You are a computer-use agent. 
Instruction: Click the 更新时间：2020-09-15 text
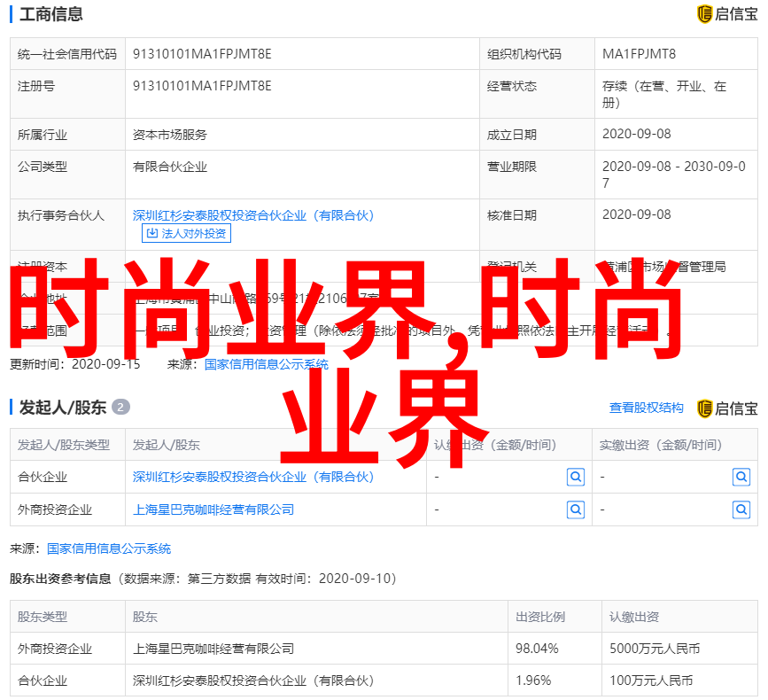pos(75,364)
